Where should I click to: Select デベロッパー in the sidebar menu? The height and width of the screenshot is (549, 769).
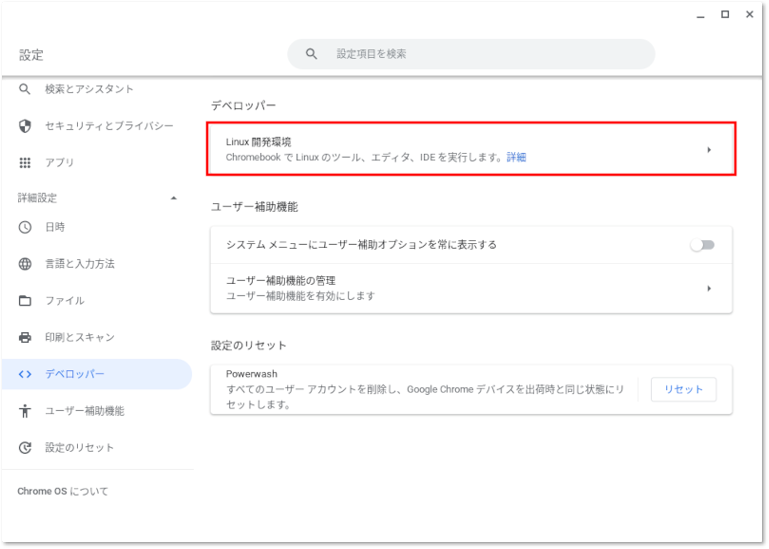coord(75,374)
